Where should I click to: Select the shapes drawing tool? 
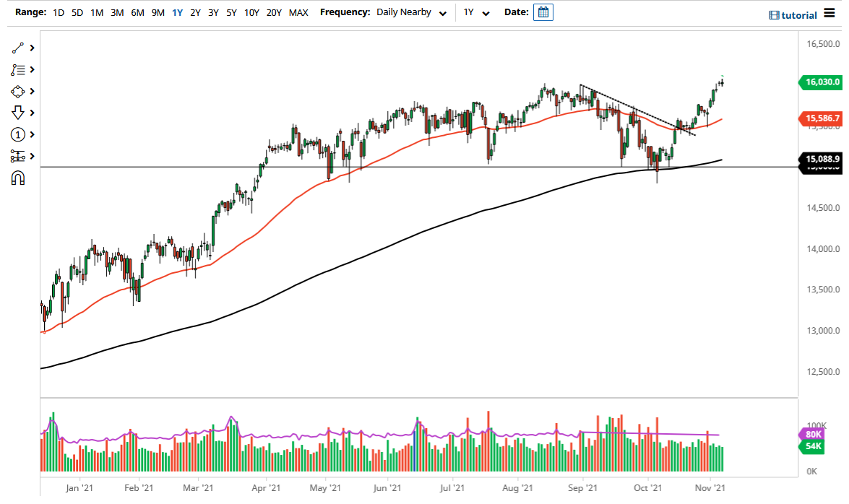pyautogui.click(x=19, y=91)
